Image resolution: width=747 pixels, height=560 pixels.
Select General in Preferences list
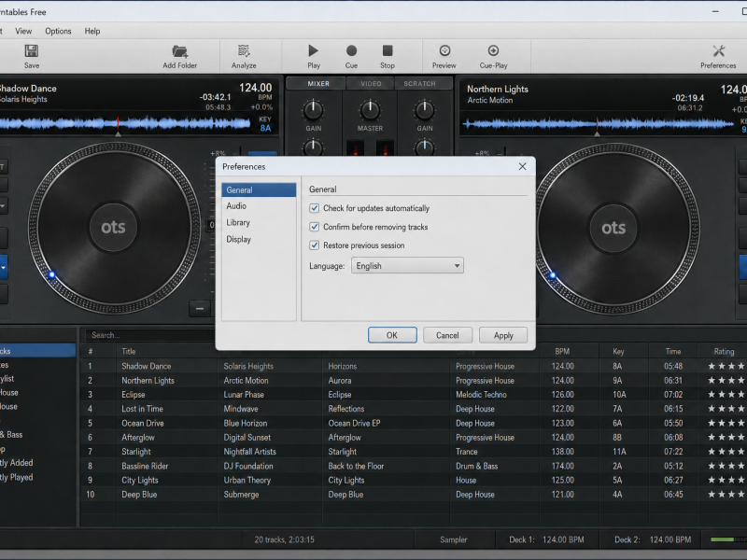click(259, 190)
